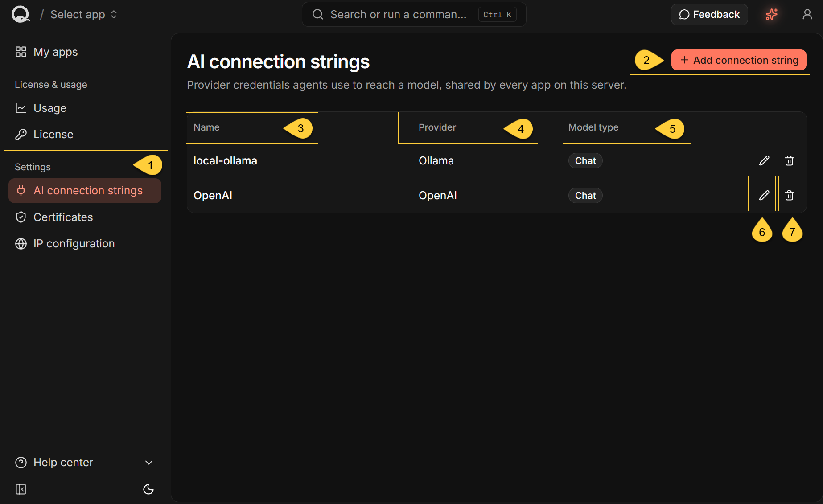The width and height of the screenshot is (823, 504).
Task: Open the Certificates page
Action: tap(85, 217)
